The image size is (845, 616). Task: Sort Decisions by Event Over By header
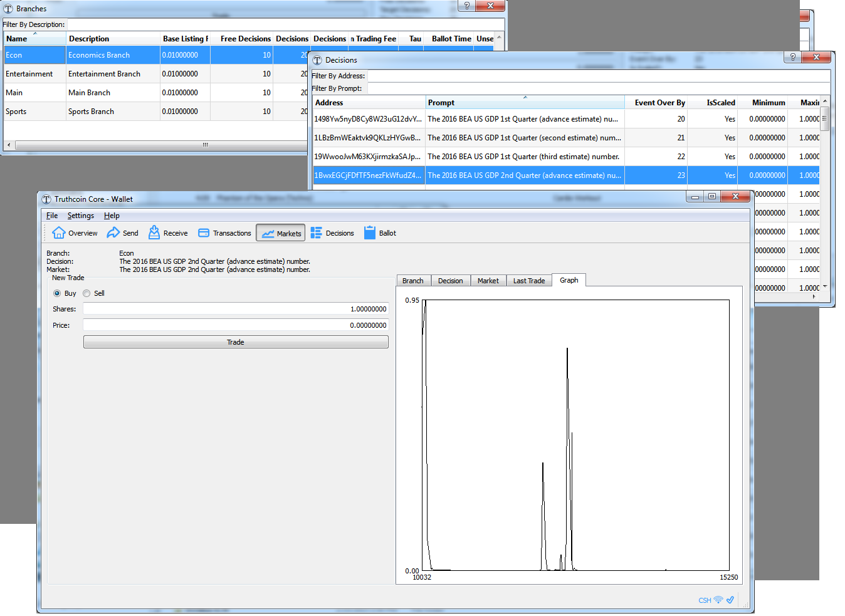[656, 103]
